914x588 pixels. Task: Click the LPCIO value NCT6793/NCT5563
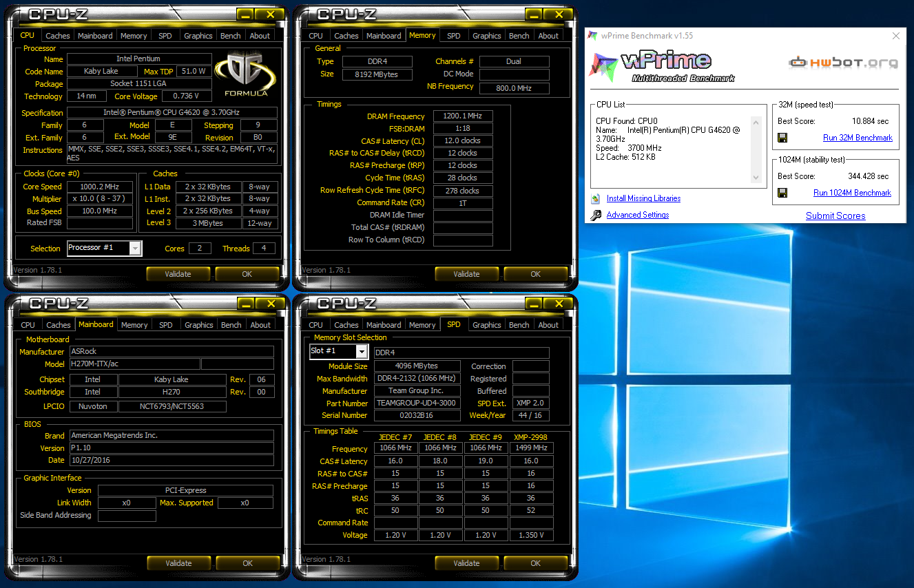pyautogui.click(x=172, y=406)
